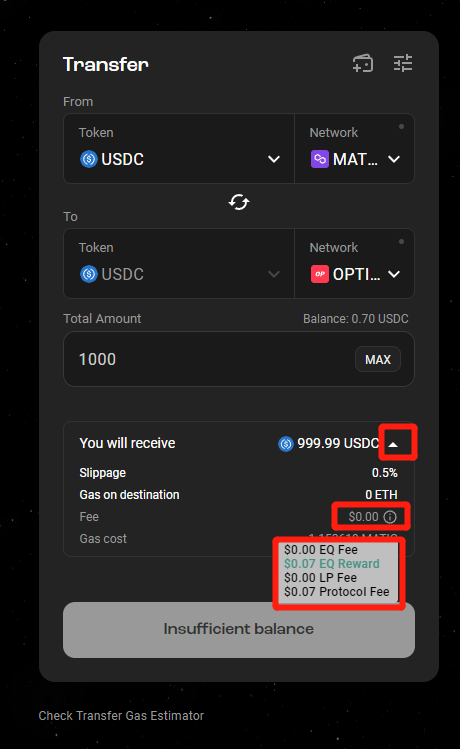
Task: Click the Insufficient balance button
Action: [x=239, y=630]
